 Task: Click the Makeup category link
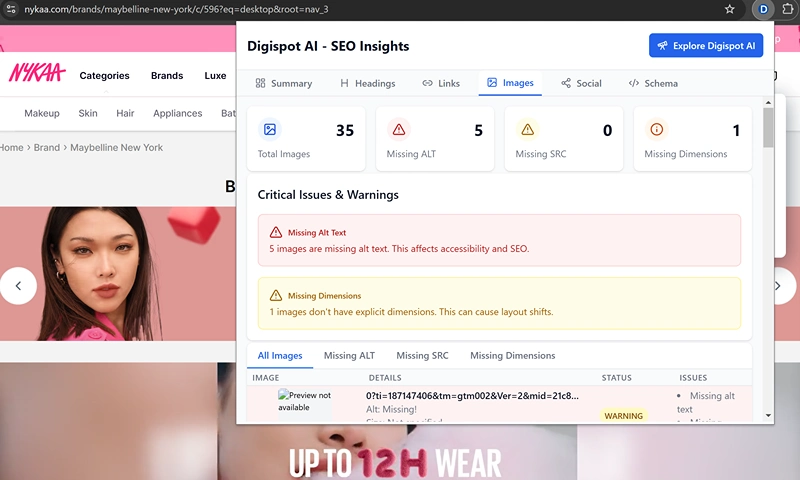coord(42,113)
